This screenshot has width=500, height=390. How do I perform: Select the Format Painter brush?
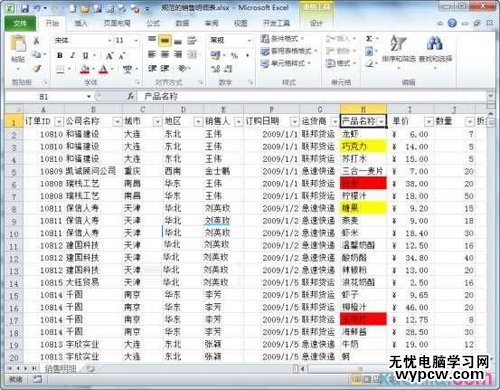(36, 68)
